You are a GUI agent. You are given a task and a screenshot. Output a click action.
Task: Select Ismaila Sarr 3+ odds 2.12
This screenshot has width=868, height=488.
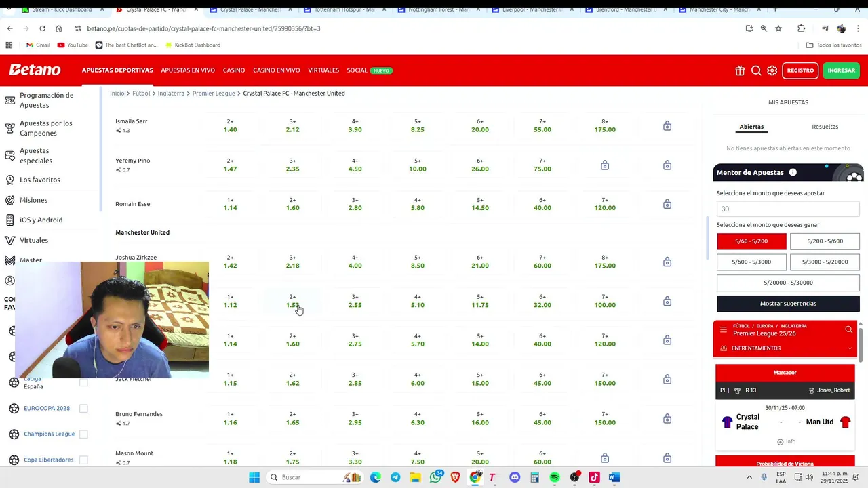(x=292, y=126)
